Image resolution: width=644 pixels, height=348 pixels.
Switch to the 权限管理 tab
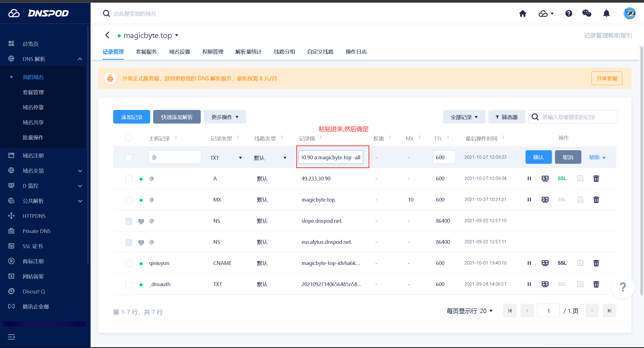coord(213,52)
